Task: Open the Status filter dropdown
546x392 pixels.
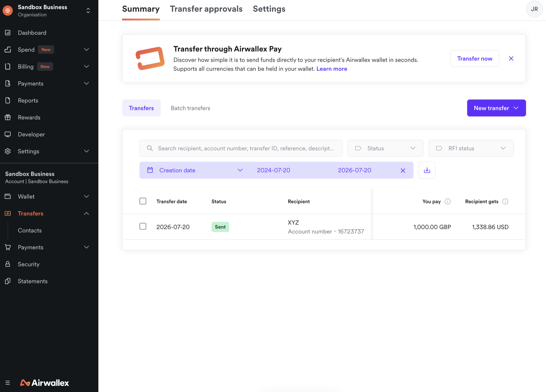Action: click(385, 148)
